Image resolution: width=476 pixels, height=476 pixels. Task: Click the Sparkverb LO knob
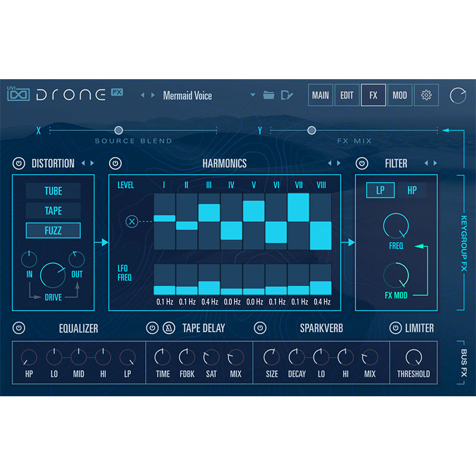321,358
